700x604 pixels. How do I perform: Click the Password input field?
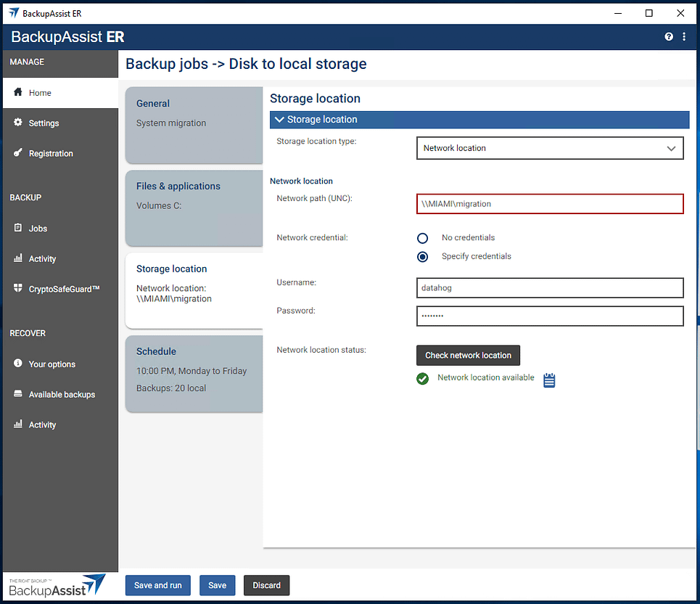tap(550, 317)
